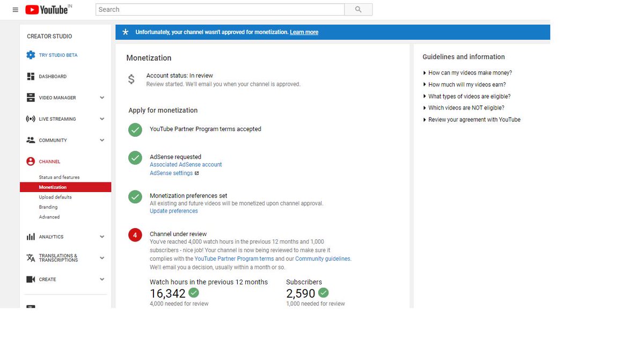Expand the Translations & Transcriptions chevron
Image resolution: width=644 pixels, height=352 pixels.
pyautogui.click(x=102, y=258)
